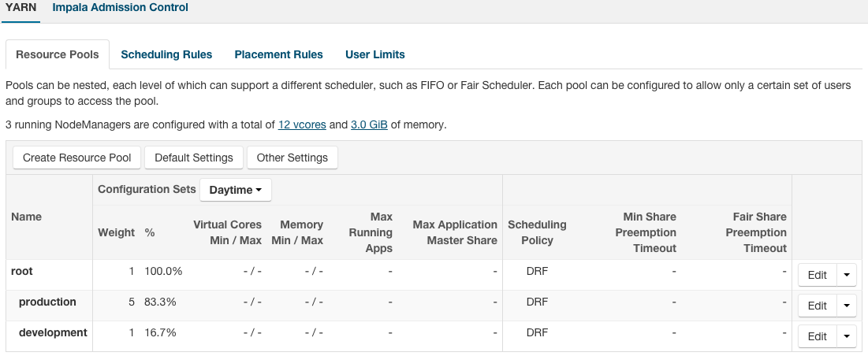Open Default Settings
This screenshot has width=868, height=356.
click(194, 158)
